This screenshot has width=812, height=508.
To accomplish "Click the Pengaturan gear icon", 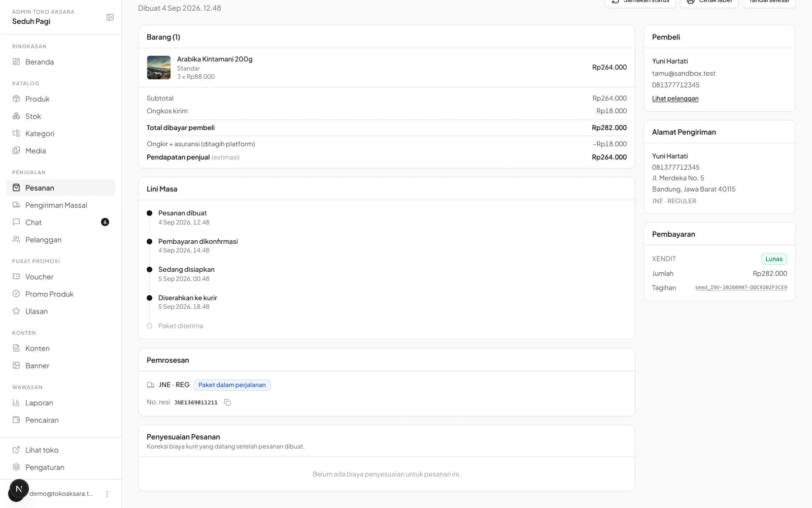I will (x=16, y=467).
